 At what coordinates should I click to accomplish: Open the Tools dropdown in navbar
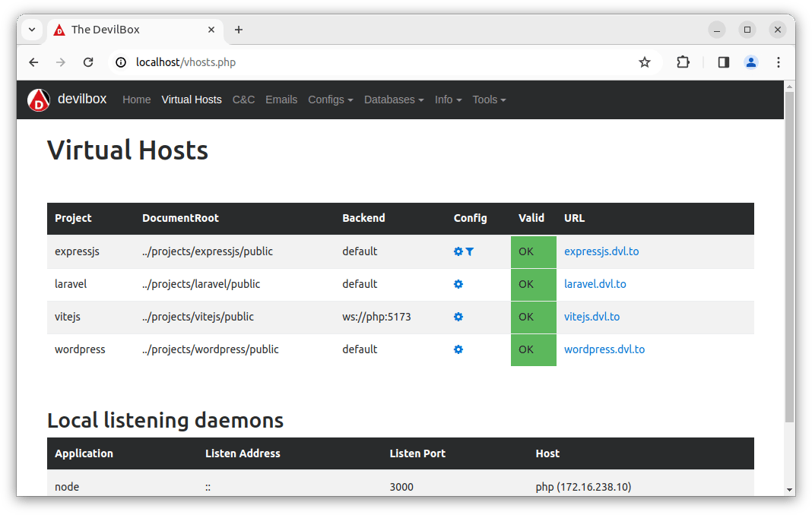click(x=489, y=100)
